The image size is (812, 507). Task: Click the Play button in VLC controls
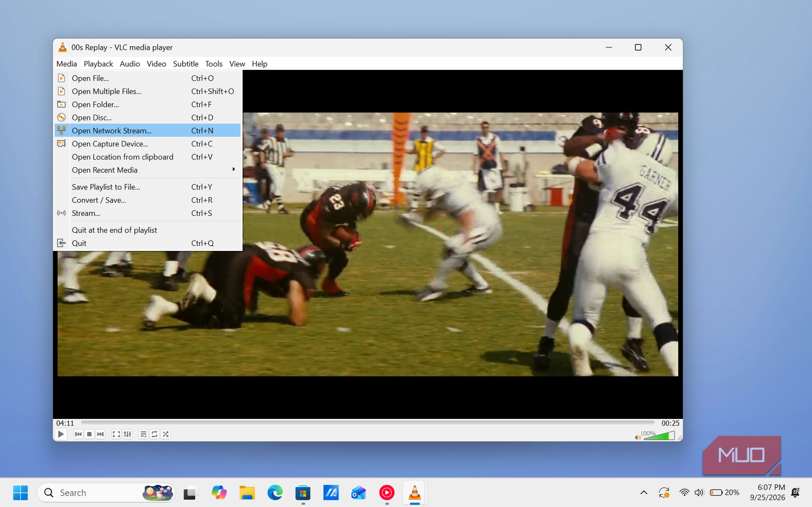[61, 434]
